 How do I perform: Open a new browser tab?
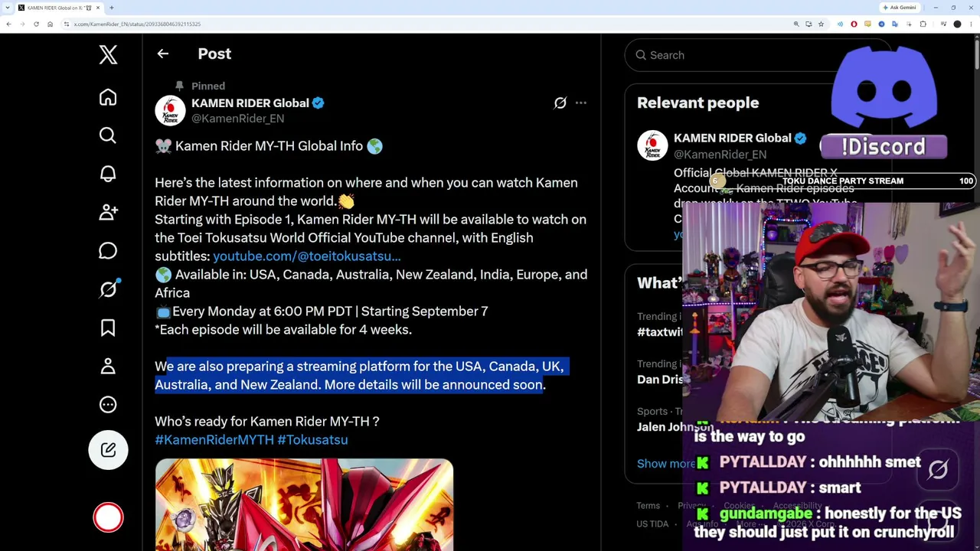point(112,8)
